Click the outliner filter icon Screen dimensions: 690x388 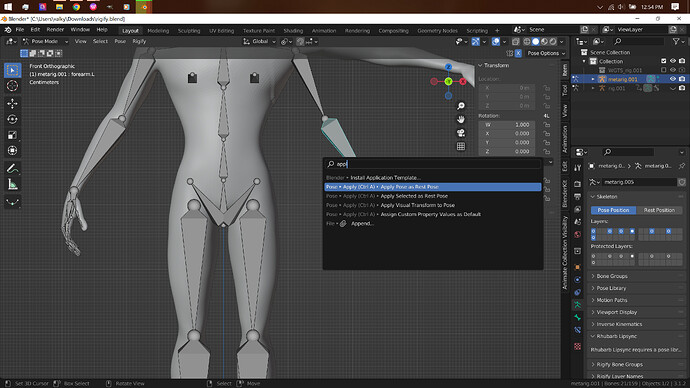[676, 41]
